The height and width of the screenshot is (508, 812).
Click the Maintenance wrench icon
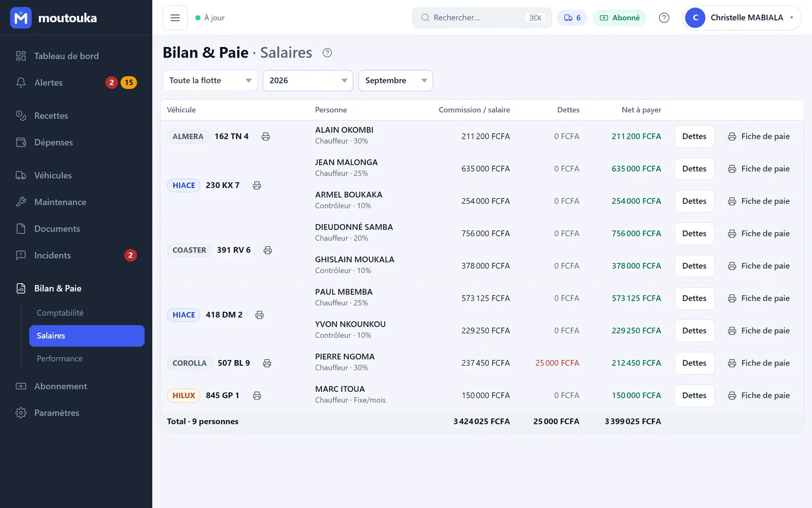click(21, 202)
